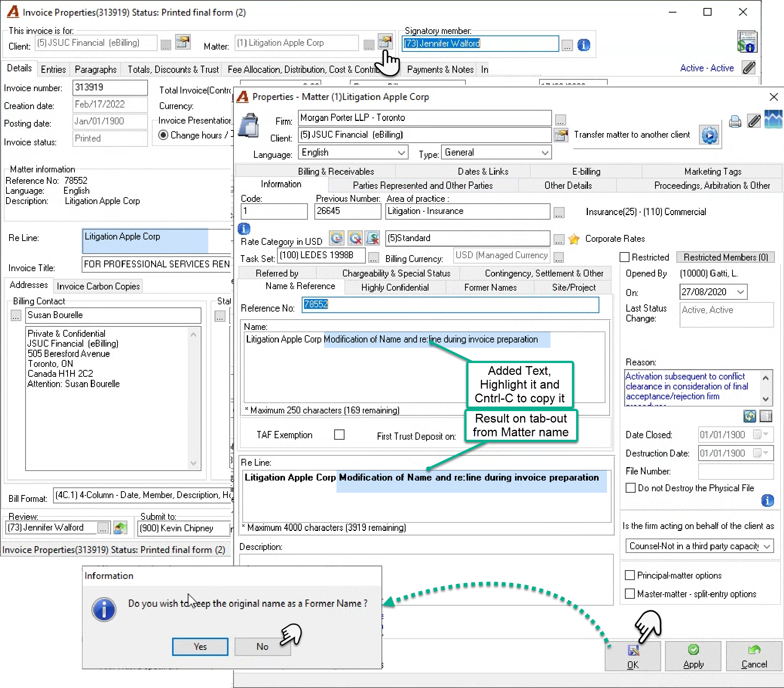Click the info icon below Do not Destroy checkbox
Screen dimensions: 784x688
(768, 500)
